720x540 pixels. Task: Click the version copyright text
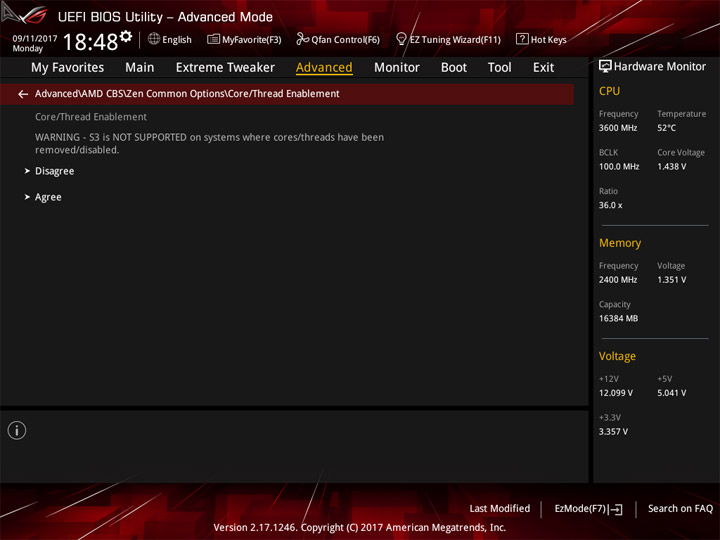[360, 528]
